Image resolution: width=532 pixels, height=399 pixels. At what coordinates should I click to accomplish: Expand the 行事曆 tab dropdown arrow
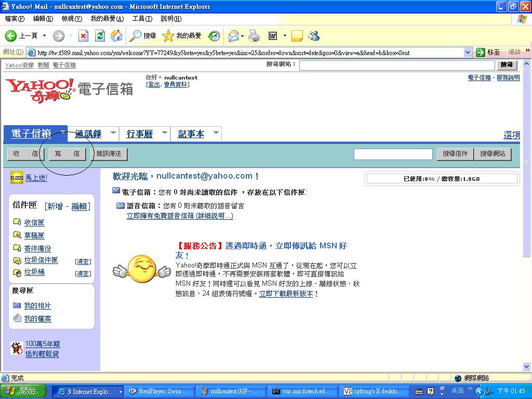(165, 133)
